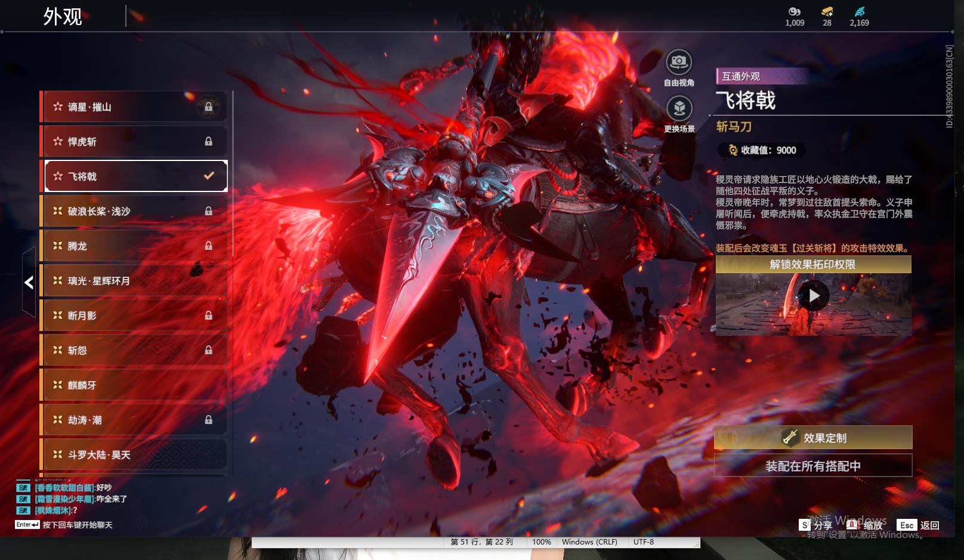
Task: Click the checkmark on the 飞将戟 row
Action: [x=209, y=176]
